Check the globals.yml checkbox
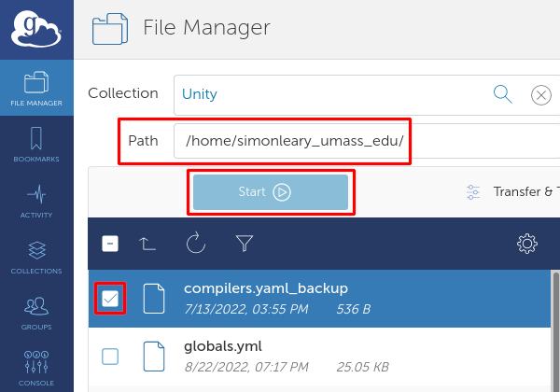Screen dimensions: 560x392 click(x=110, y=356)
